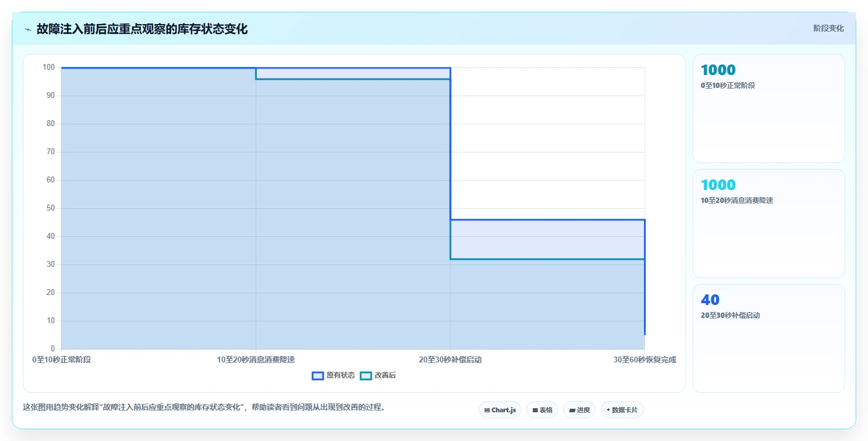The height and width of the screenshot is (441, 868).
Task: Click the y-axis value 100
Action: [x=49, y=67]
